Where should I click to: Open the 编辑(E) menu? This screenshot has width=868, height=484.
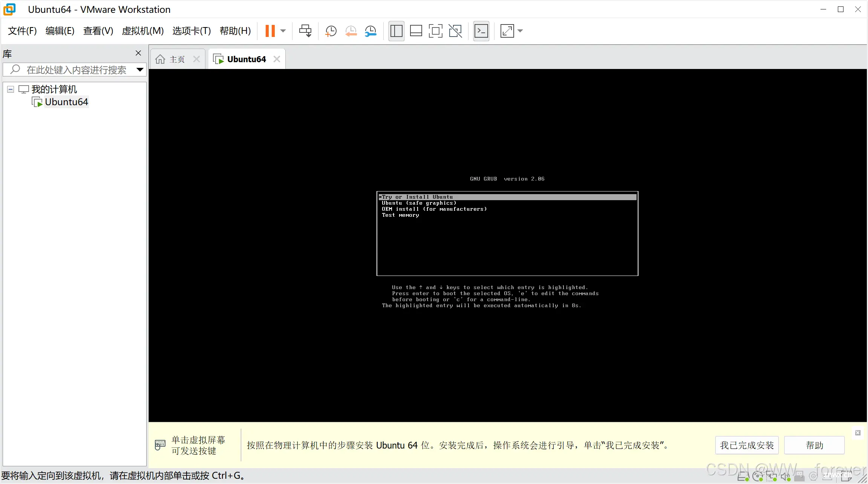pyautogui.click(x=60, y=31)
